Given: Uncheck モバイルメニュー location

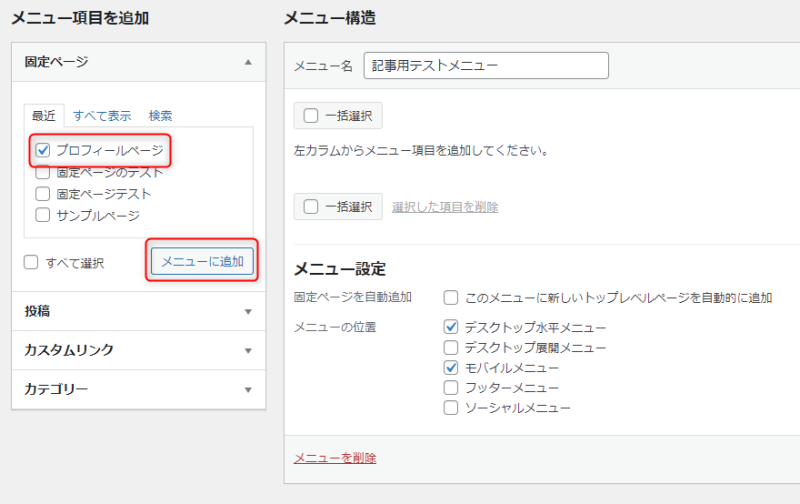Looking at the screenshot, I should click(451, 367).
